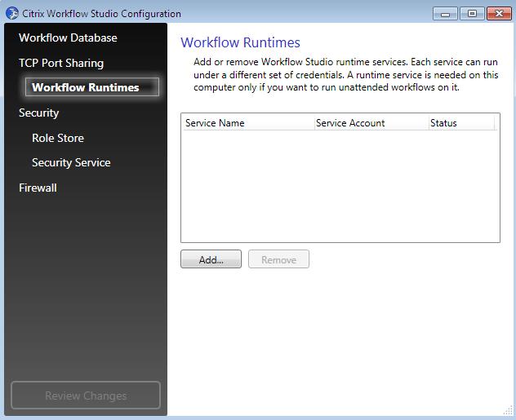Select Workflow Runtimes in sidebar

coord(92,87)
